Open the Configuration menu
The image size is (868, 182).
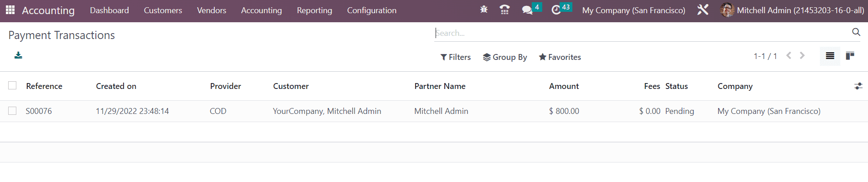click(x=372, y=10)
